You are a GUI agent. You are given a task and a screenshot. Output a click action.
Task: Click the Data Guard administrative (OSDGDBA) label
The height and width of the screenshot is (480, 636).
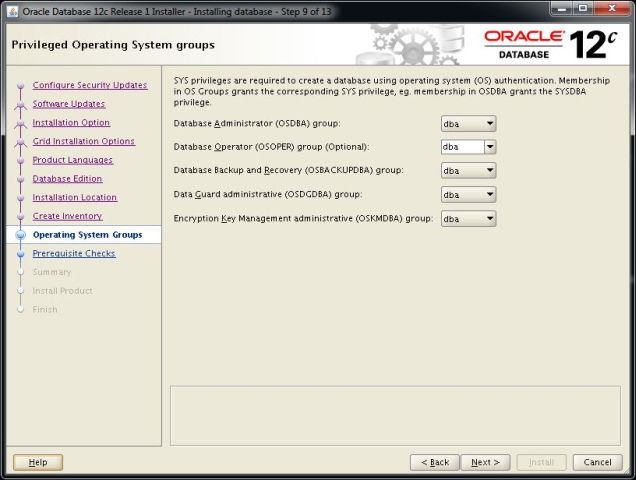pyautogui.click(x=268, y=194)
